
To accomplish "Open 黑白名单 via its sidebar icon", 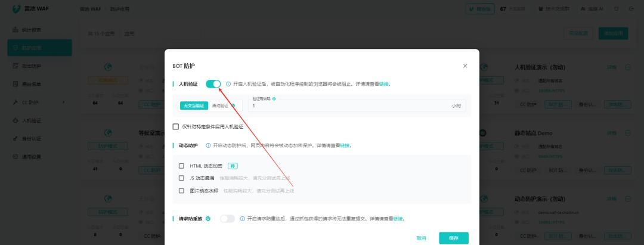I will tap(15, 83).
